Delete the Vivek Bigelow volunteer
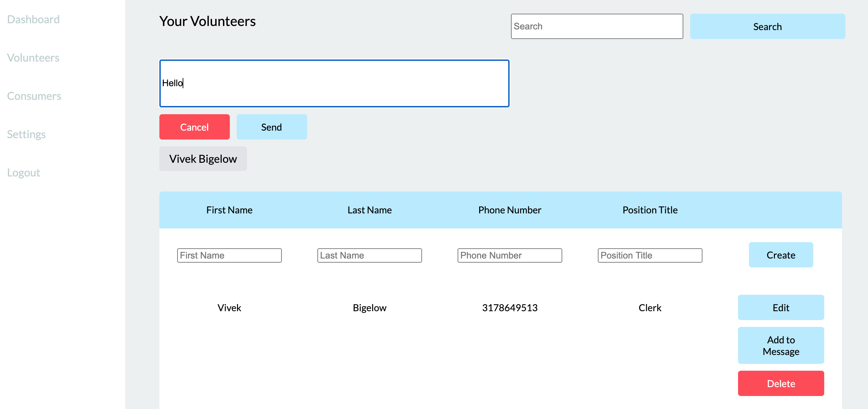The width and height of the screenshot is (868, 409). (x=781, y=383)
